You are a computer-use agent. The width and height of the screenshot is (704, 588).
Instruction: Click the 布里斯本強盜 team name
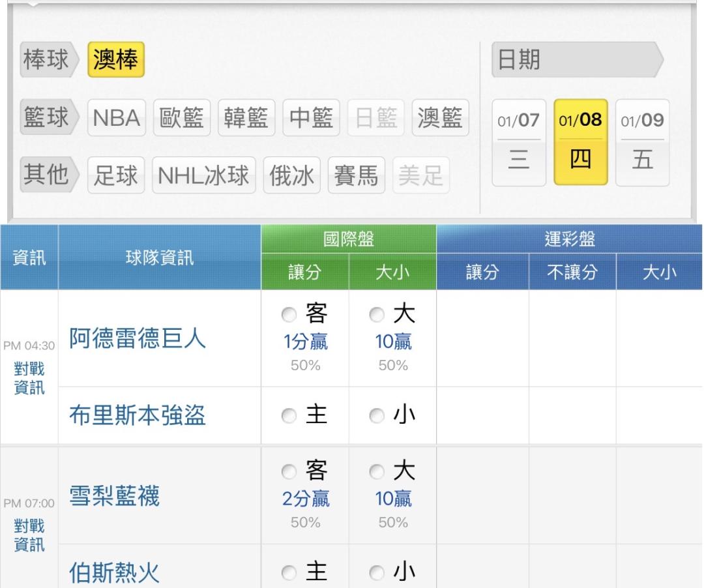[138, 417]
